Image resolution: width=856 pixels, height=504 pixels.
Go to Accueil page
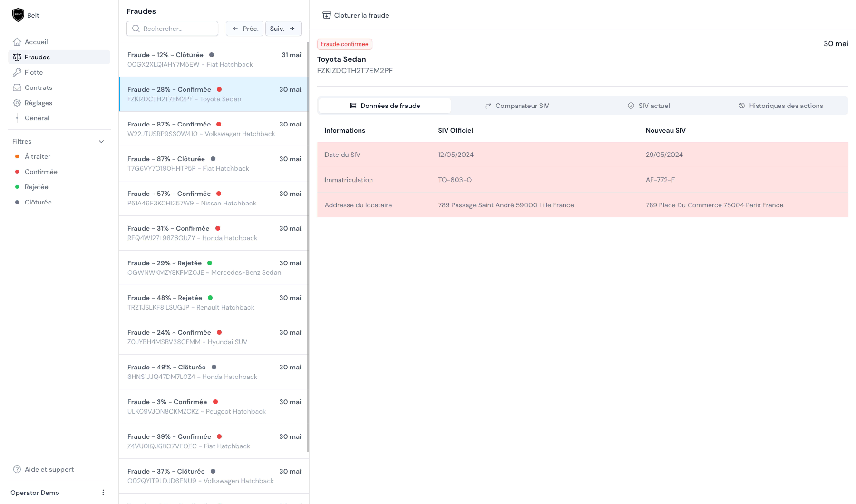click(59, 42)
